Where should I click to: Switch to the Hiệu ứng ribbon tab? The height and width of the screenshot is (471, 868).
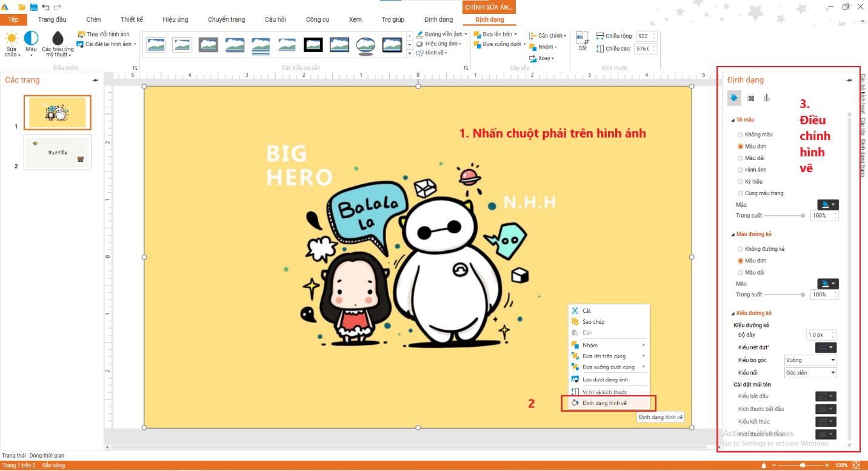(x=174, y=19)
